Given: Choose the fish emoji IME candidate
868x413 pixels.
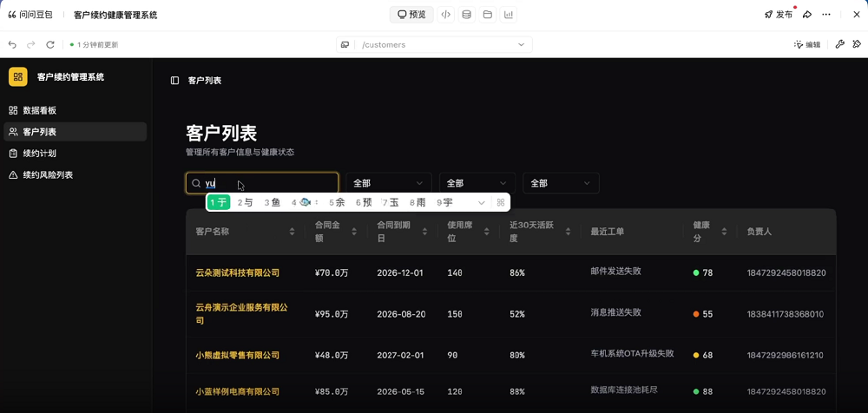Looking at the screenshot, I should coord(304,203).
